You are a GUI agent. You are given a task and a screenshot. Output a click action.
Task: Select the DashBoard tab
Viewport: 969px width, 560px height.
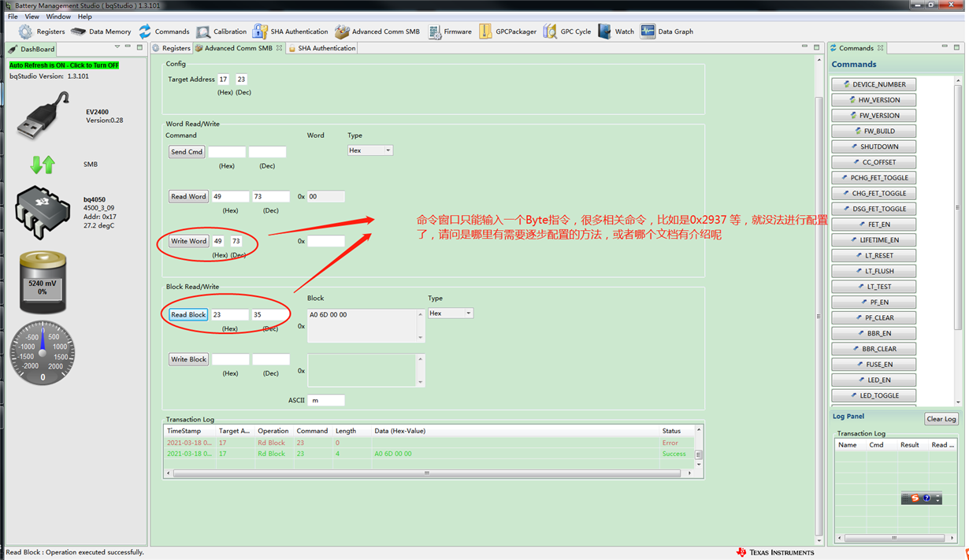click(x=32, y=49)
